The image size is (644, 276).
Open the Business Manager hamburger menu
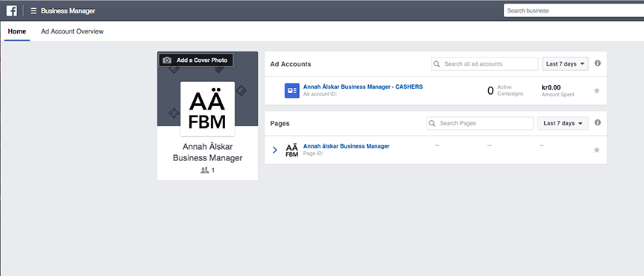pos(34,10)
